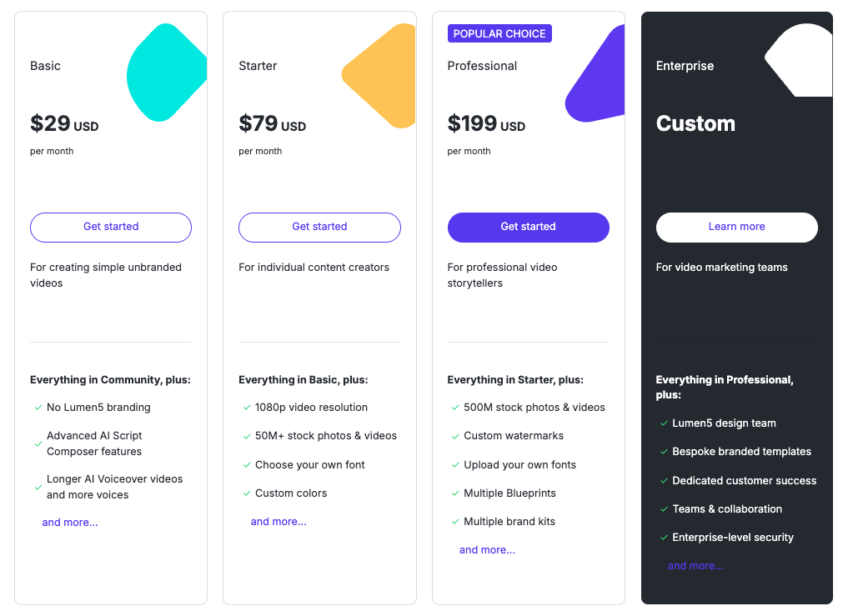
Task: Expand Starter features via and more
Action: 278,521
